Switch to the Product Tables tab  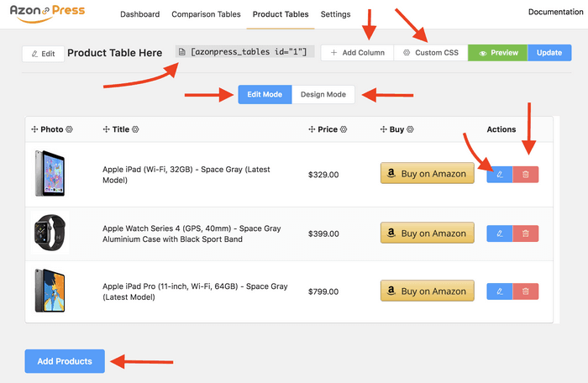coord(281,14)
